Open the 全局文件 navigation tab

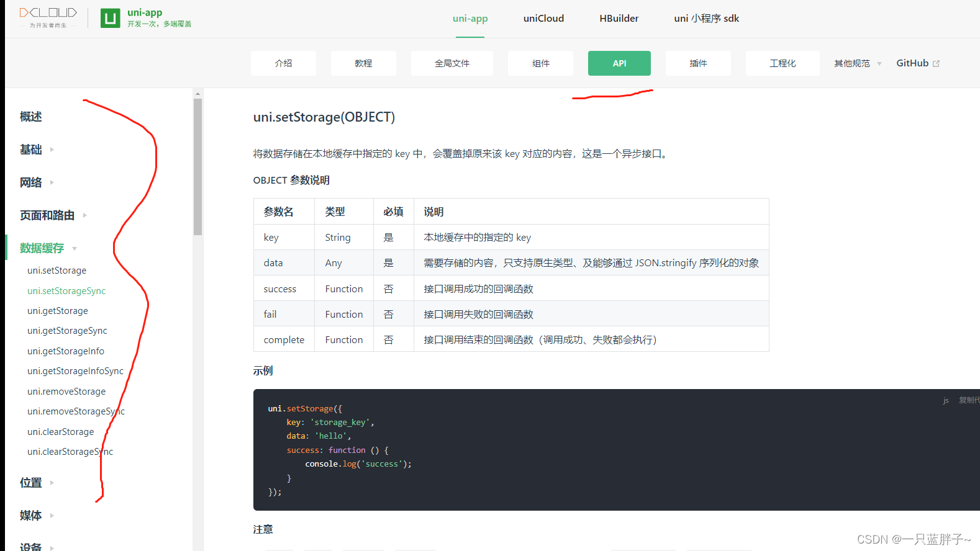coord(452,63)
